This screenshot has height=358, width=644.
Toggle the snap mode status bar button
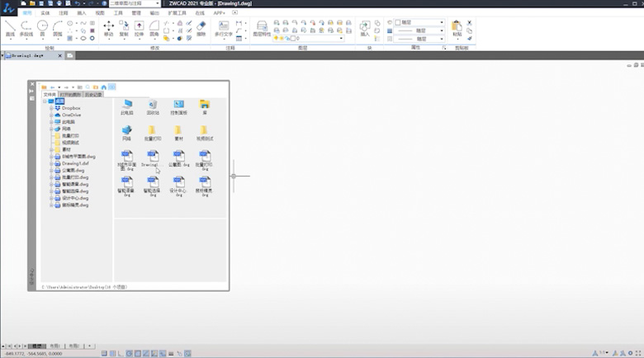click(x=105, y=353)
